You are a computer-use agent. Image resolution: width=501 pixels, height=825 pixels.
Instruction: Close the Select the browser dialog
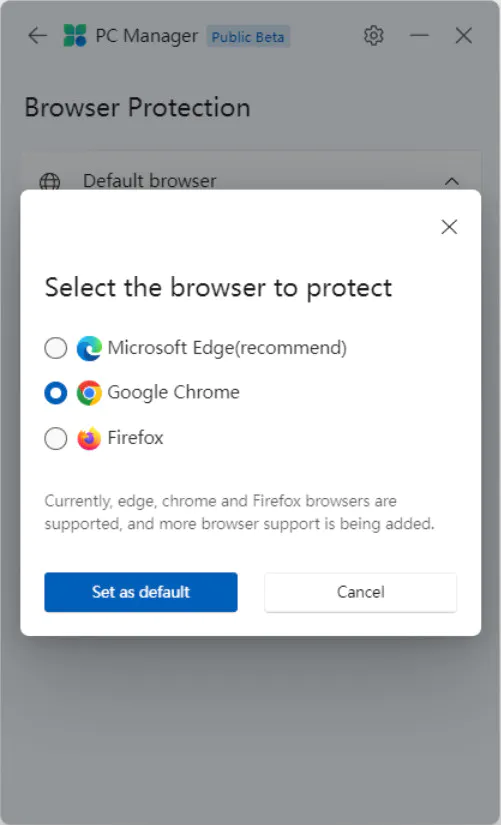[x=449, y=227]
